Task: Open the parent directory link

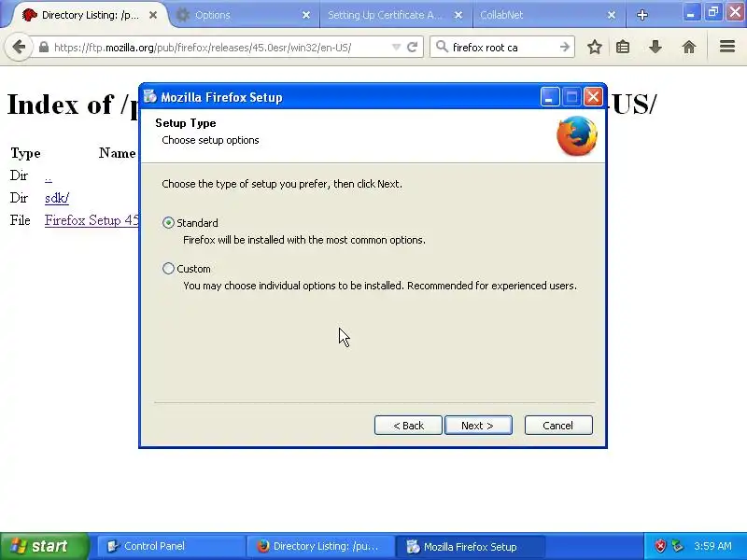Action: tap(49, 176)
